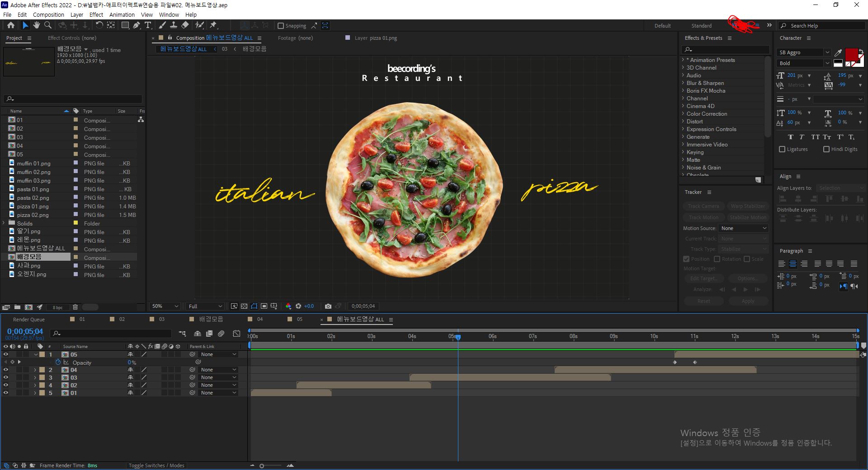The height and width of the screenshot is (470, 868).
Task: Open the Animation menu
Action: tap(122, 14)
